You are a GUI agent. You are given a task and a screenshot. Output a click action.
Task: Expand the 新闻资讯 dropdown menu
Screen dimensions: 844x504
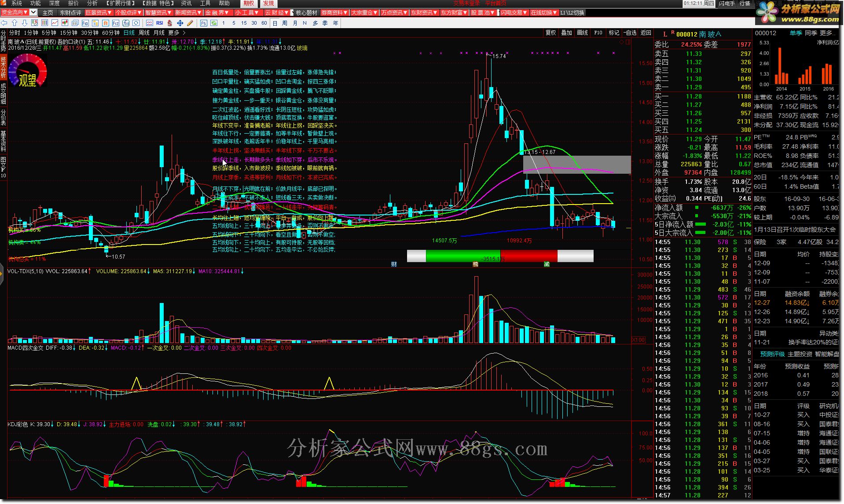coord(188,13)
